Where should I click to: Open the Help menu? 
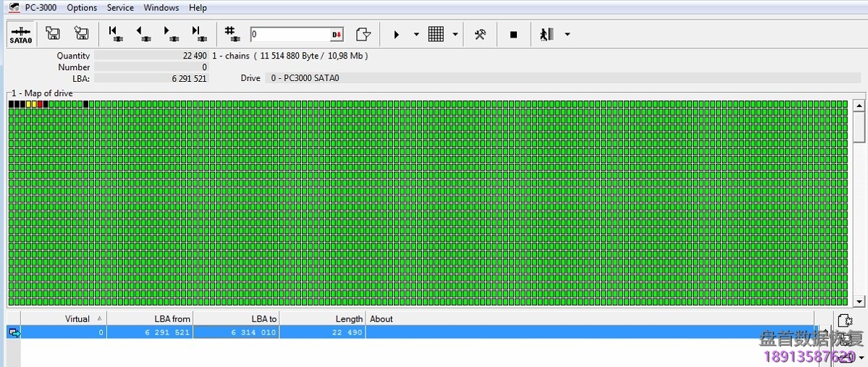point(198,8)
